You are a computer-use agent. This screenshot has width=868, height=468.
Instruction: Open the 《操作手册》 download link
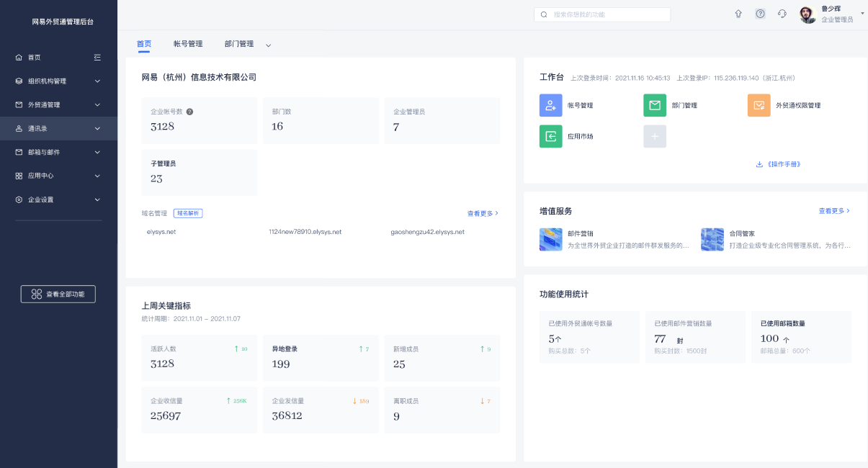(778, 164)
